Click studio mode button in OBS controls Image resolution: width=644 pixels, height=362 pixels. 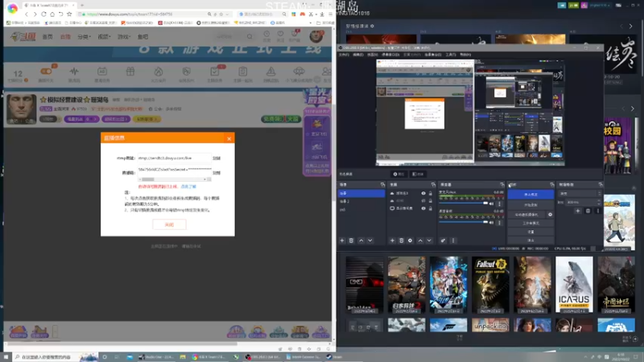point(530,224)
